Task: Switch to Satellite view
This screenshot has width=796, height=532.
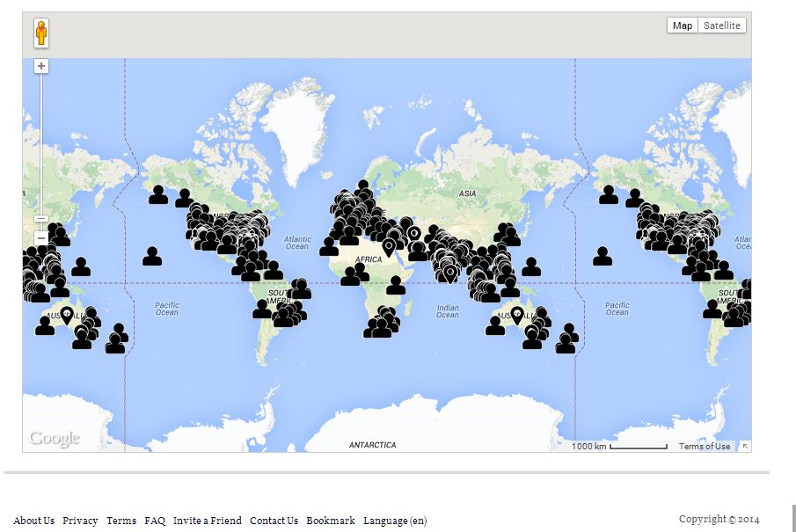Action: click(722, 26)
